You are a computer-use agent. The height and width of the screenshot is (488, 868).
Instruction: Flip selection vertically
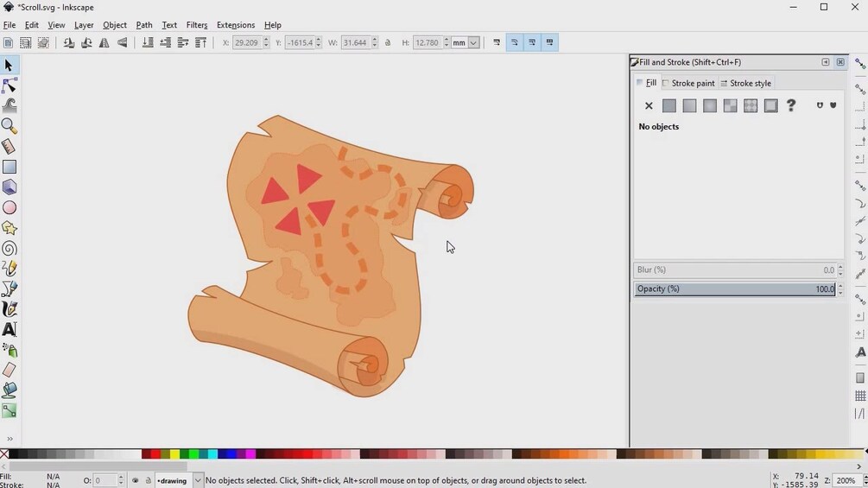(x=122, y=42)
